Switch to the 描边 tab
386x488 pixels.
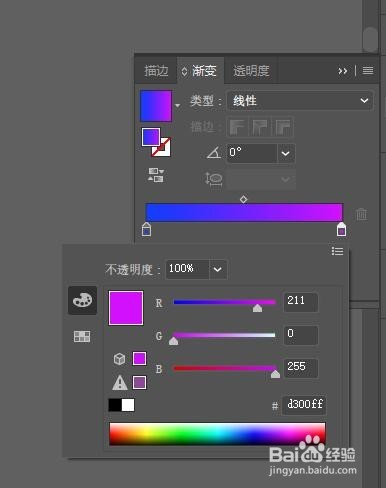pyautogui.click(x=156, y=71)
